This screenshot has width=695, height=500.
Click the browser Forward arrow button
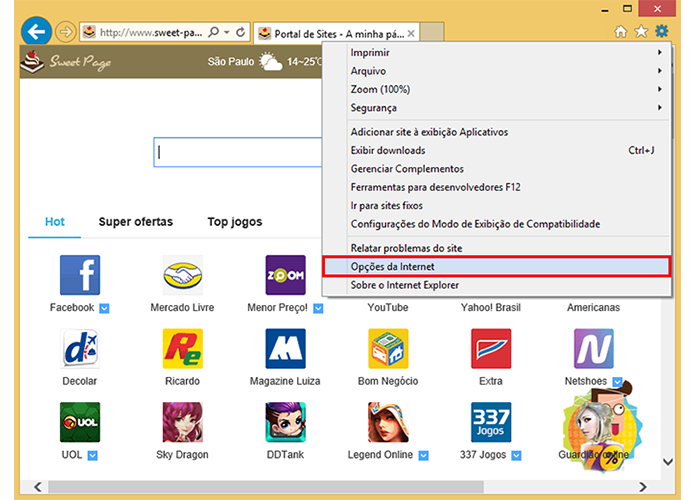66,32
